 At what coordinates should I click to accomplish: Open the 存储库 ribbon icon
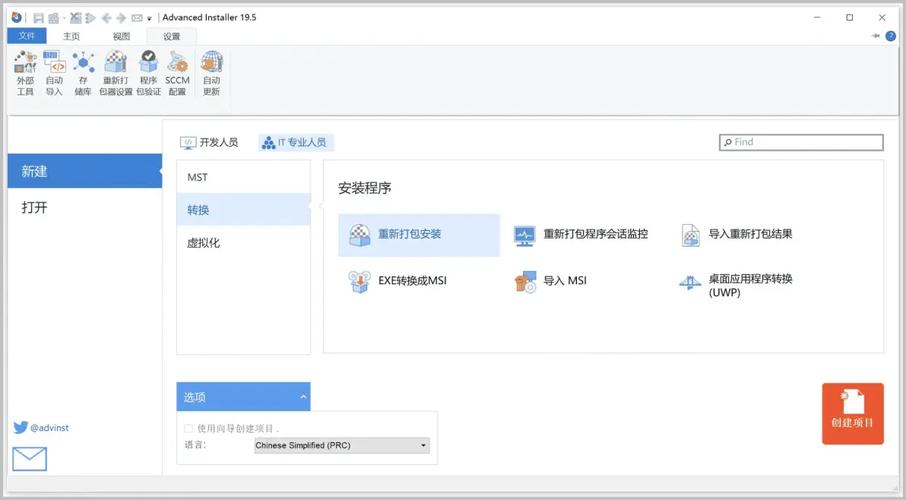coord(83,73)
